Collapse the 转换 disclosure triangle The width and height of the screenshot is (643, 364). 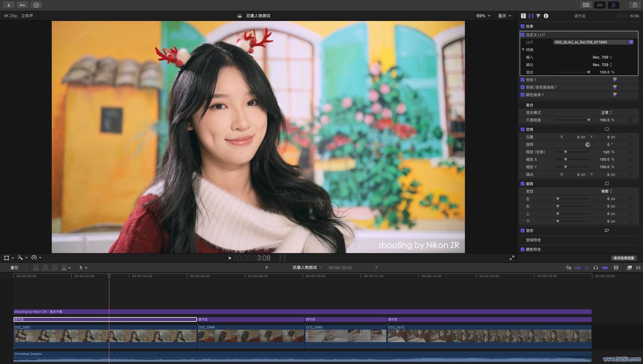pyautogui.click(x=523, y=50)
